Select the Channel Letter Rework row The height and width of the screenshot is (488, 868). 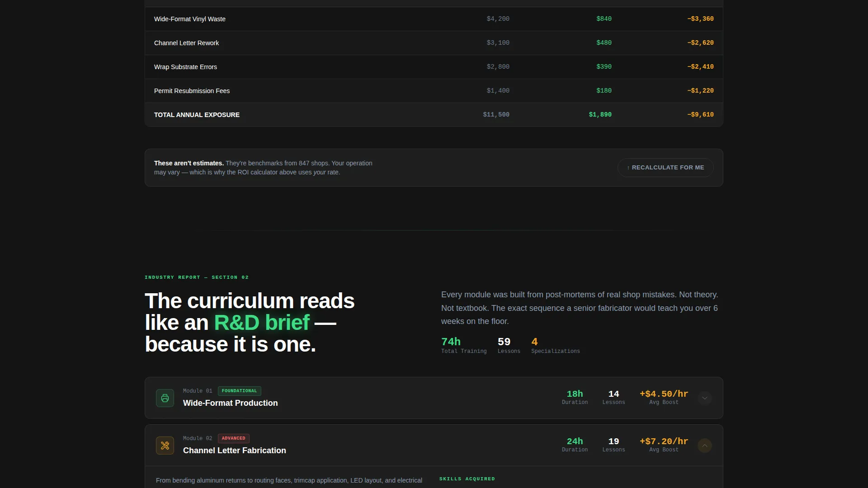click(434, 43)
